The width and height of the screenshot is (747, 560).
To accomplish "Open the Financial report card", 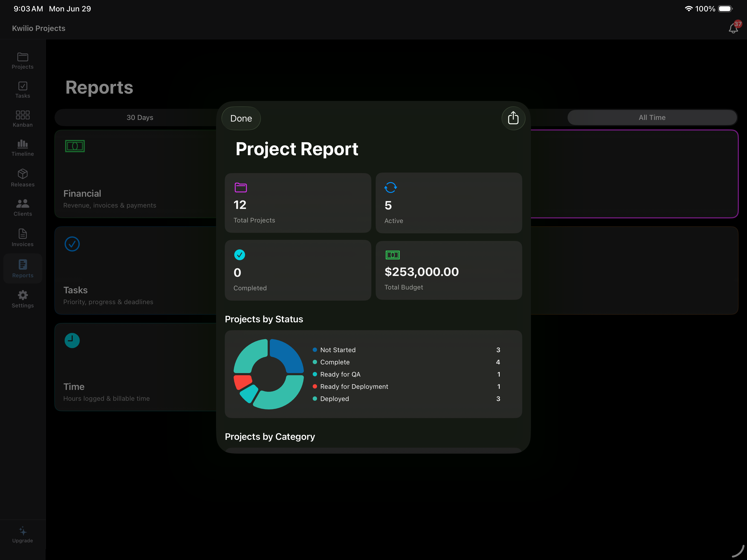I will click(x=135, y=174).
